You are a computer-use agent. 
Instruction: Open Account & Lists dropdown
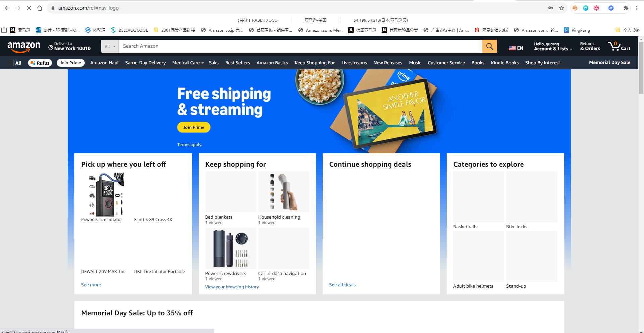pos(553,46)
